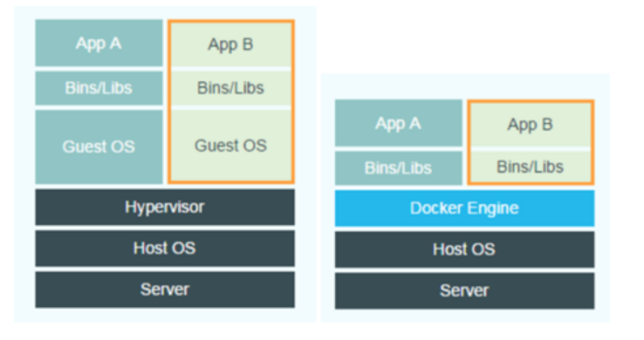Viewport: 644px width, 340px height.
Task: Click Bins/Libs under App A in VM diagram
Action: click(99, 88)
